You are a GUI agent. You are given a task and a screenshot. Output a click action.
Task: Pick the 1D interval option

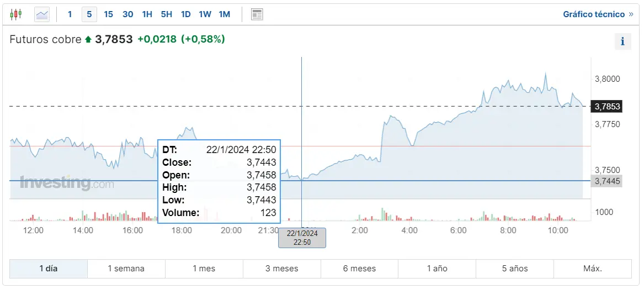tap(186, 14)
